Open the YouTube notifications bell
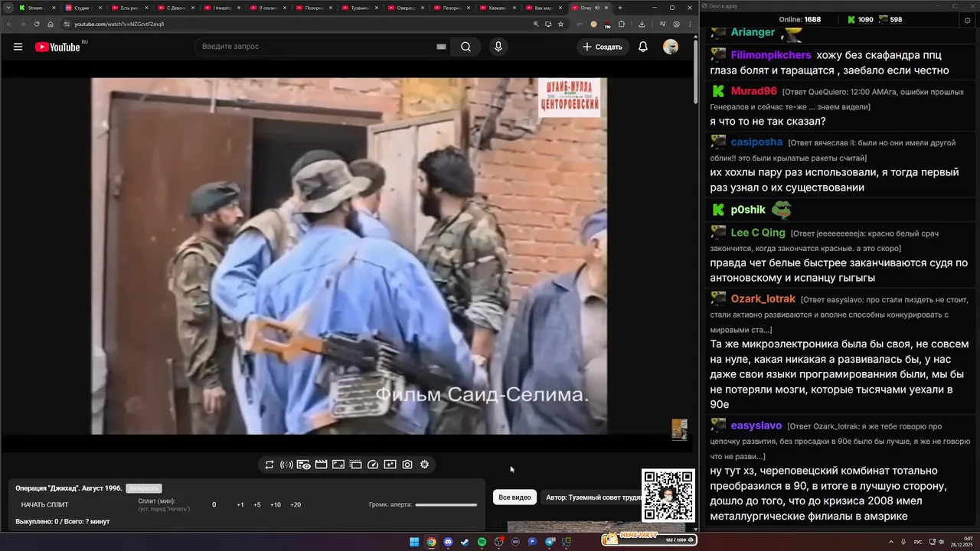980x551 pixels. pos(643,47)
